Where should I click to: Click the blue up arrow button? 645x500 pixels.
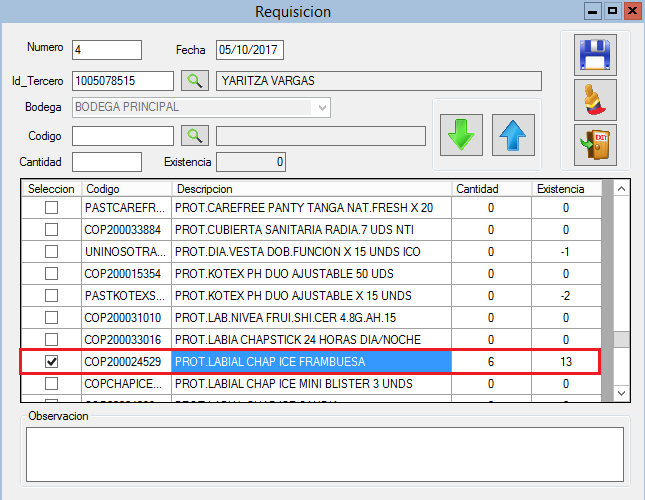(513, 133)
